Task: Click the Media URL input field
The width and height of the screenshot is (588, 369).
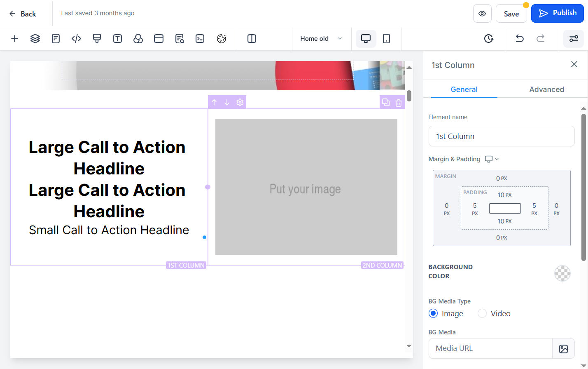Action: [490, 348]
